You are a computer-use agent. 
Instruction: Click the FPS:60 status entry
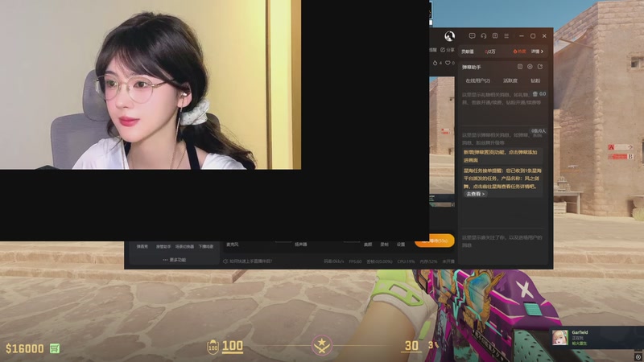point(355,261)
